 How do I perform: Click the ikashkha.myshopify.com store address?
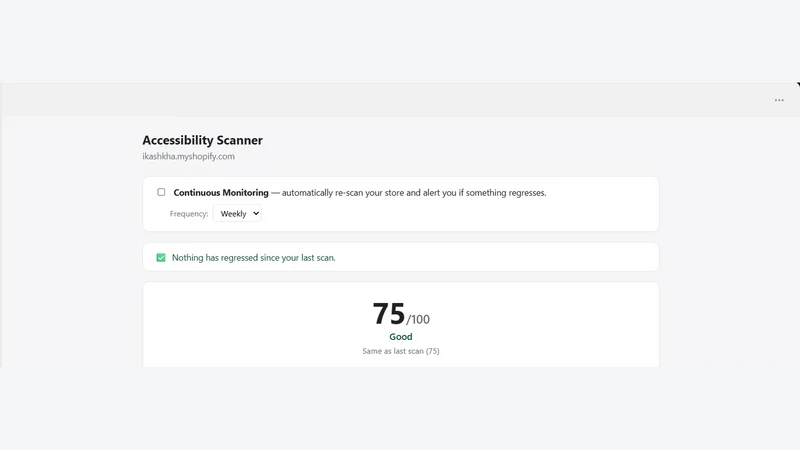point(188,157)
